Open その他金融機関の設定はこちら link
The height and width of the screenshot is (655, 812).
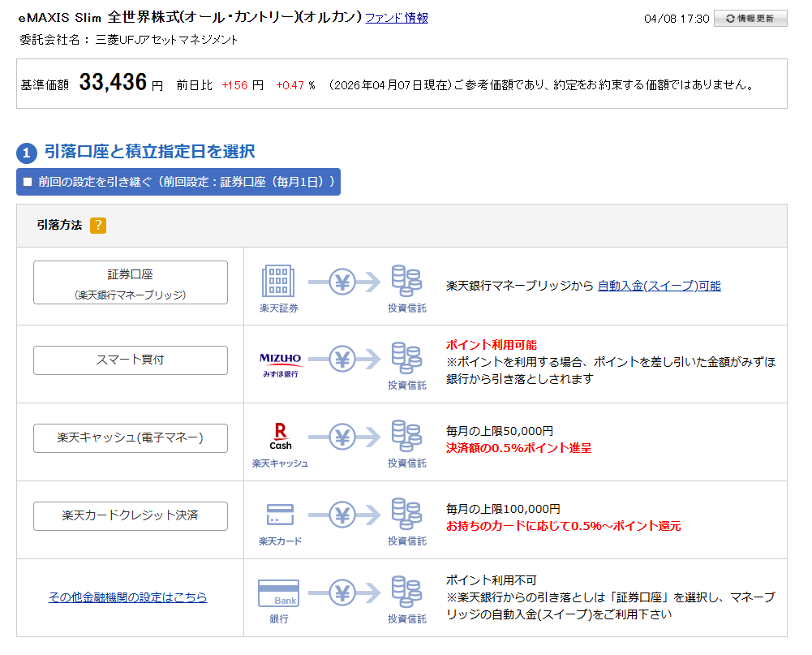(x=127, y=597)
